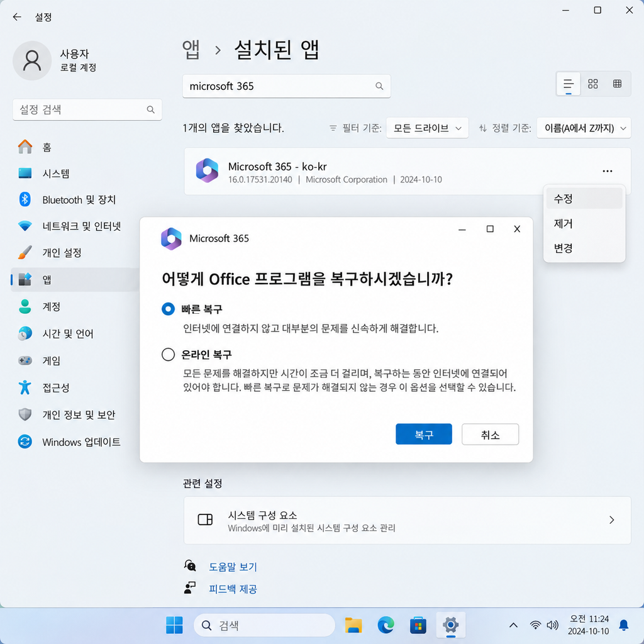Screen dimensions: 644x644
Task: Click Settings gear icon in taskbar
Action: tap(450, 625)
